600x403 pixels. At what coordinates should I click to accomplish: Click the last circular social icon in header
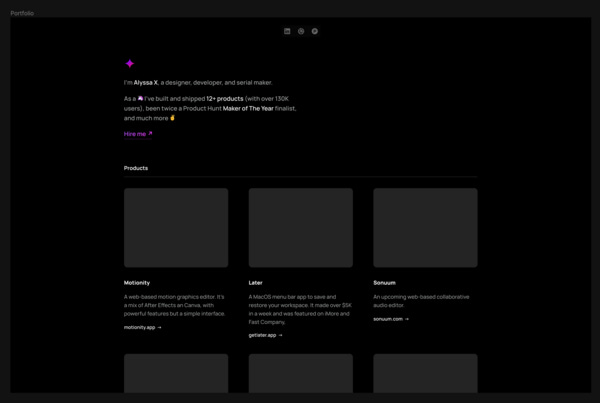point(315,31)
